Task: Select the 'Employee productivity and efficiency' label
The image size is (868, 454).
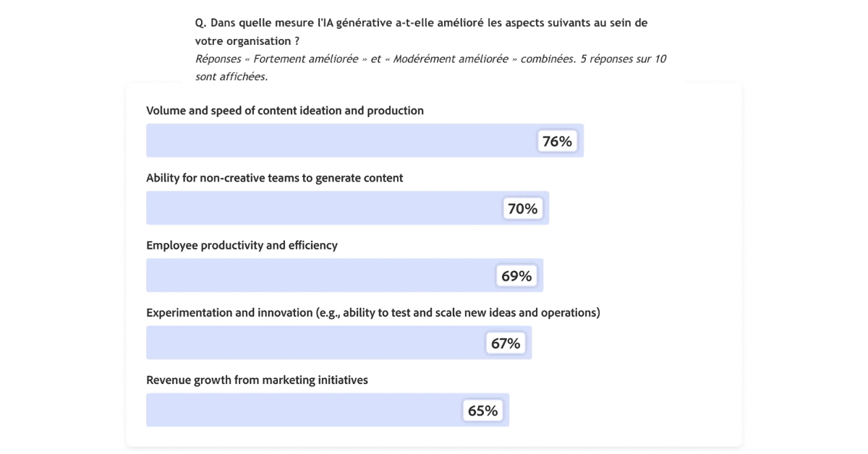Action: pos(242,245)
